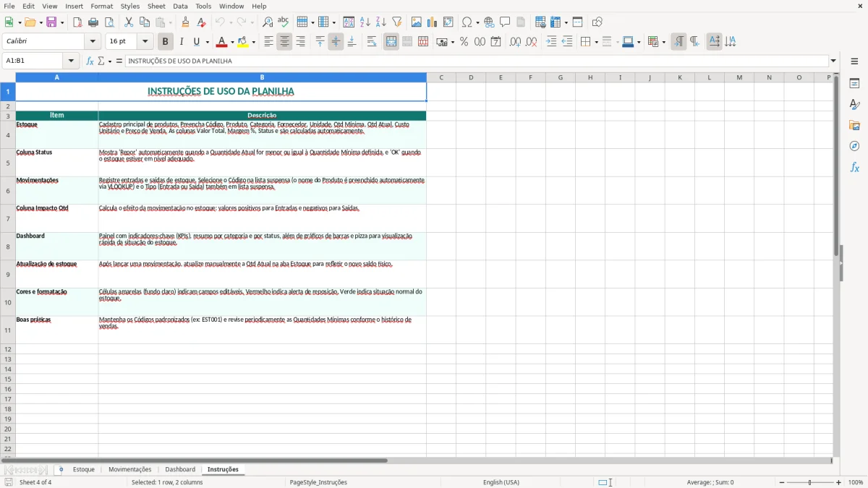Insert a hyperlink
This screenshot has width=868, height=488.
pyautogui.click(x=489, y=22)
